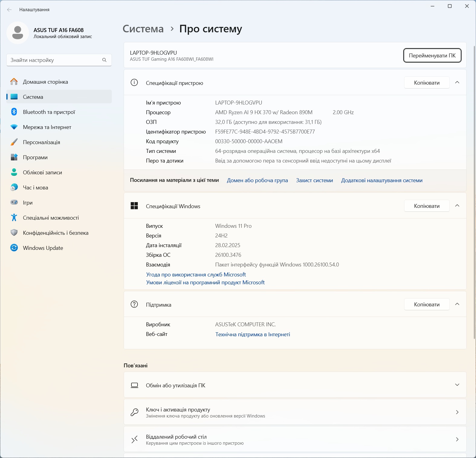Screen dimensions: 476x458
Task: Click the info icon beside device specifications
Action: [x=134, y=82]
